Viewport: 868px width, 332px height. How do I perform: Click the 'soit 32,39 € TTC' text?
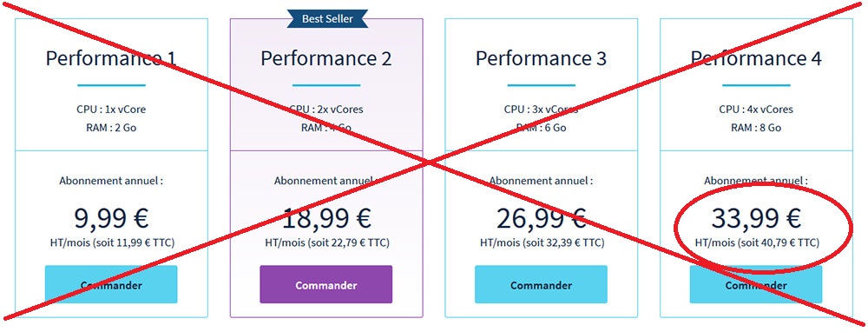click(568, 242)
